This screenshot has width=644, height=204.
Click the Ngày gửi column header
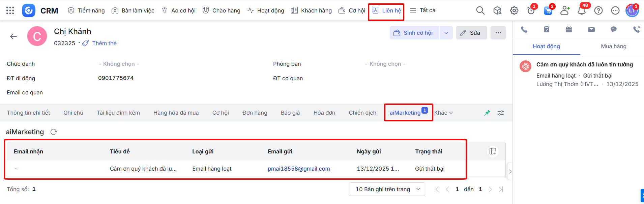369,151
